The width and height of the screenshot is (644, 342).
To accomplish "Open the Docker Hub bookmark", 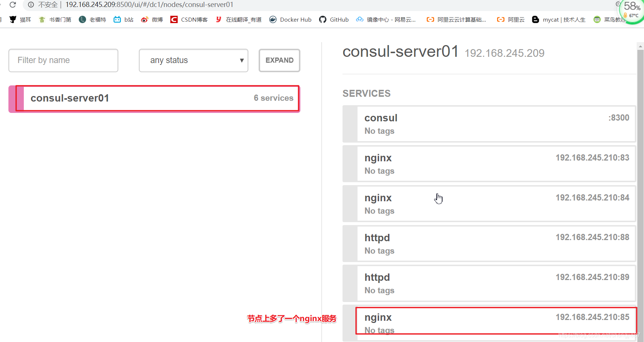I will pyautogui.click(x=290, y=19).
